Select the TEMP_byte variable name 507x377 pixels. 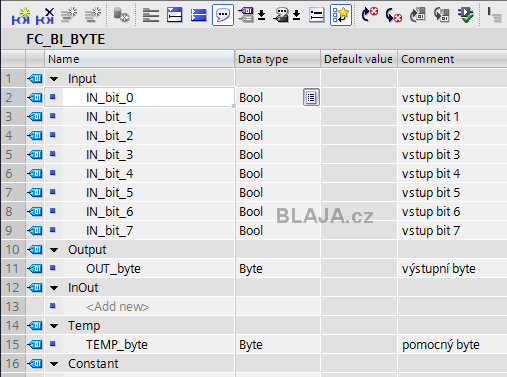pos(117,345)
